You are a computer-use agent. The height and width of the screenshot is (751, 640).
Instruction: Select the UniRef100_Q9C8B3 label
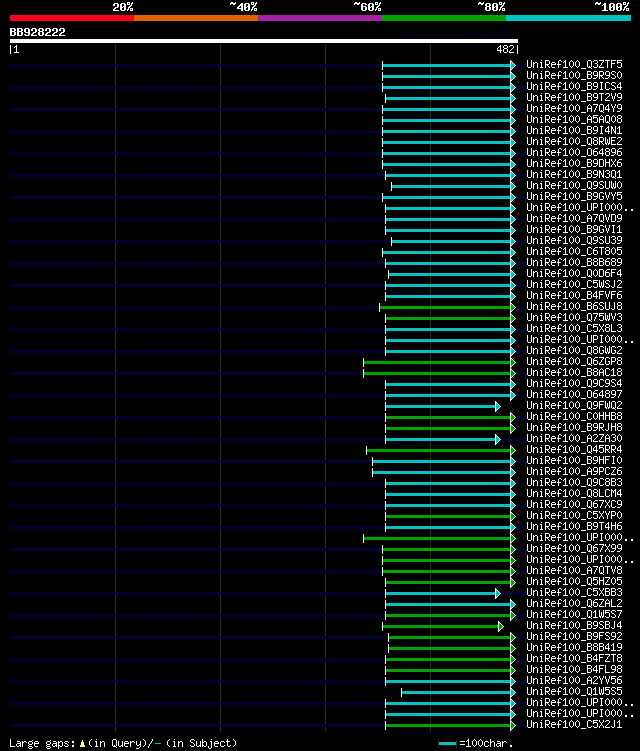point(574,482)
